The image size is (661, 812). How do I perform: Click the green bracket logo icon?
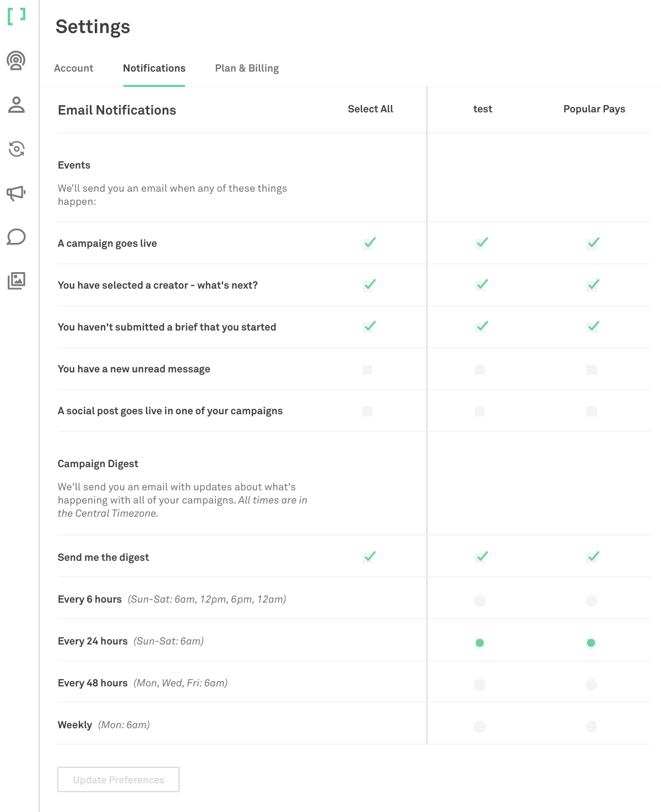click(17, 16)
